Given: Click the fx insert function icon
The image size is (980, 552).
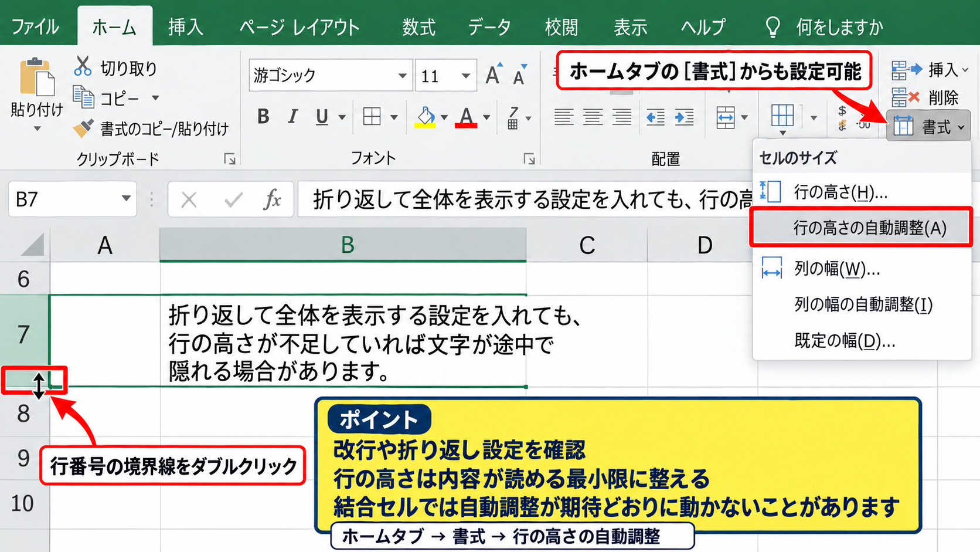Looking at the screenshot, I should pos(273,199).
